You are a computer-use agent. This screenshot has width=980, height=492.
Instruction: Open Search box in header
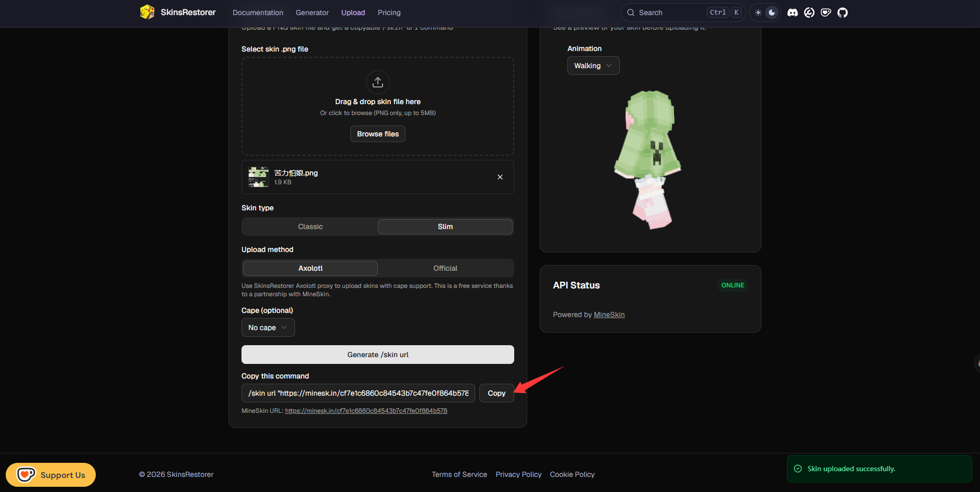(683, 12)
